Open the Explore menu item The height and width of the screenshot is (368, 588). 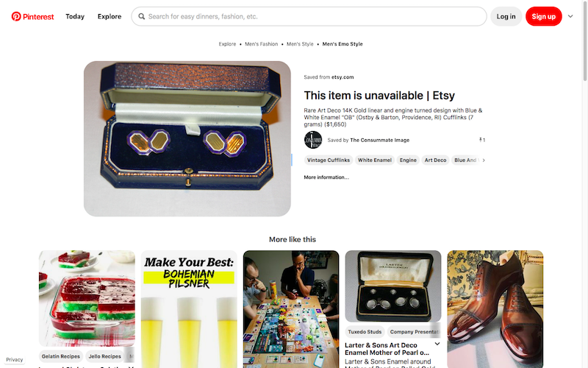pyautogui.click(x=110, y=16)
